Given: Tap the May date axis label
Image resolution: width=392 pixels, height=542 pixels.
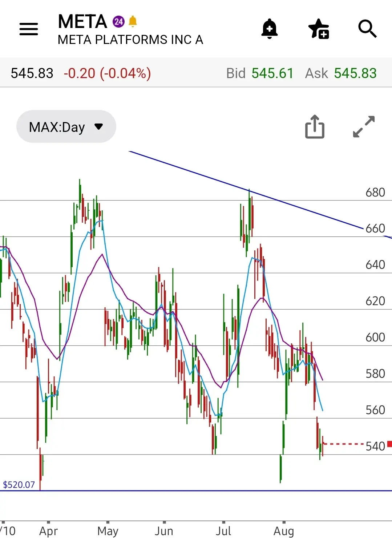Looking at the screenshot, I should click(x=108, y=531).
